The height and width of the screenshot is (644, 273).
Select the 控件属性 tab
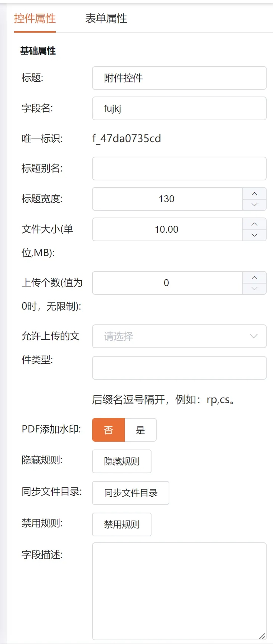point(35,19)
